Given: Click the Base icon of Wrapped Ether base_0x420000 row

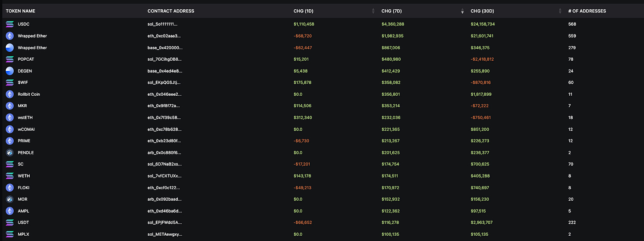Looking at the screenshot, I should 10,47.
